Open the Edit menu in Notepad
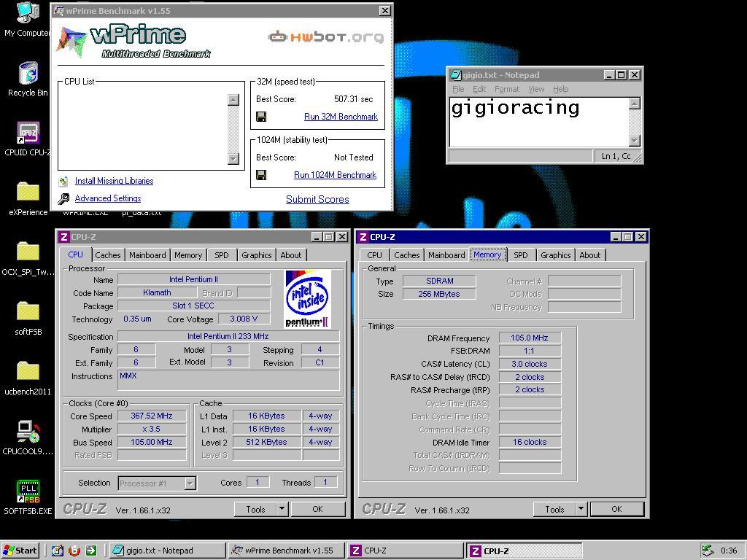The height and width of the screenshot is (560, 747). click(x=479, y=89)
